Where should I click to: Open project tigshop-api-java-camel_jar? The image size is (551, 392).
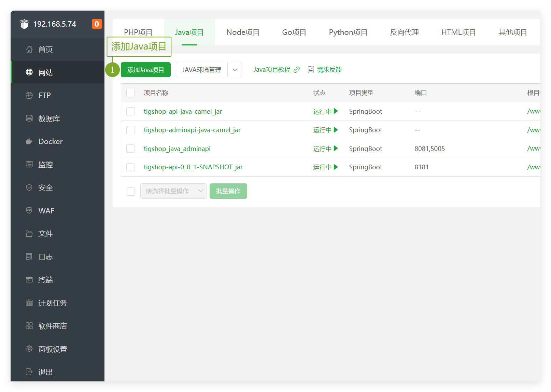183,111
